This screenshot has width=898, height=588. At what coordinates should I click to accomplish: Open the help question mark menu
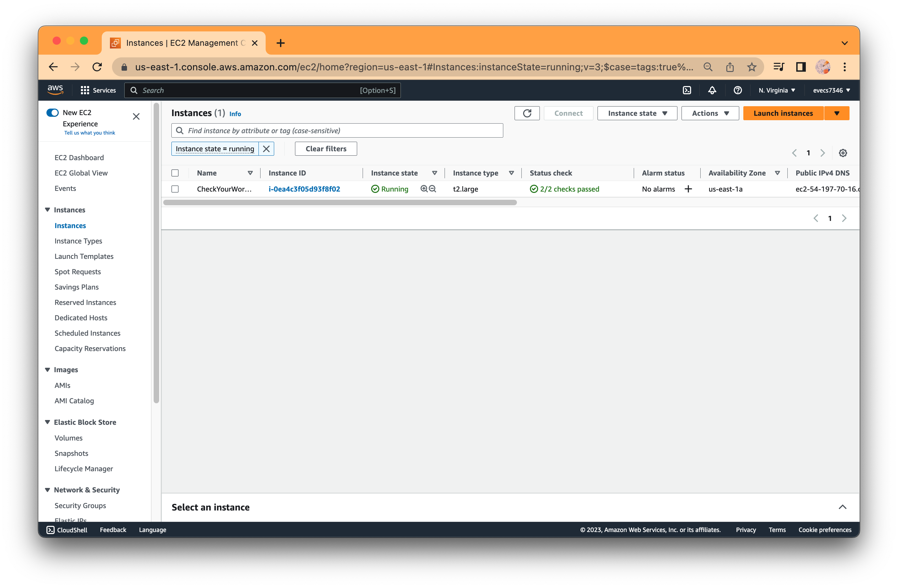click(738, 90)
